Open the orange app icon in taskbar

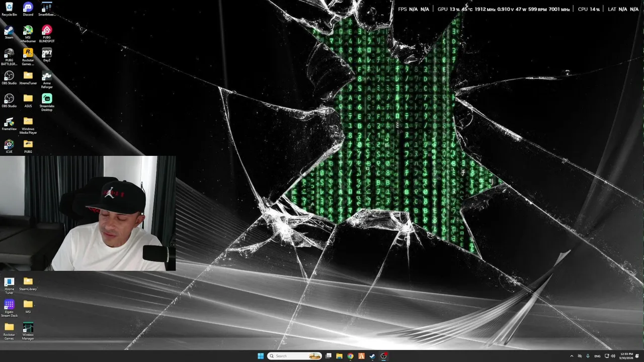pos(361,356)
